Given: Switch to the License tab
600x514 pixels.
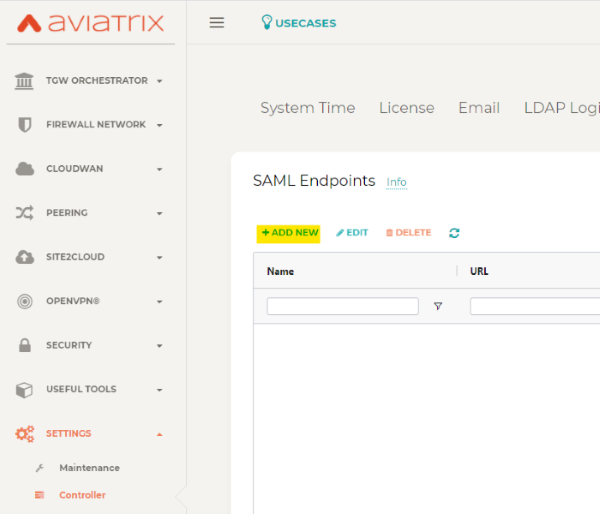Looking at the screenshot, I should 406,108.
